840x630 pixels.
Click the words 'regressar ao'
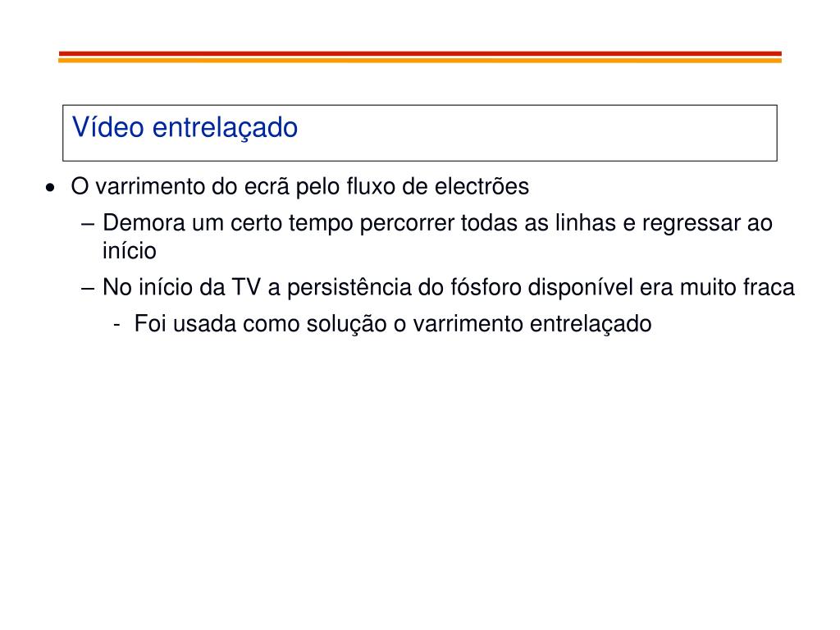pos(707,223)
